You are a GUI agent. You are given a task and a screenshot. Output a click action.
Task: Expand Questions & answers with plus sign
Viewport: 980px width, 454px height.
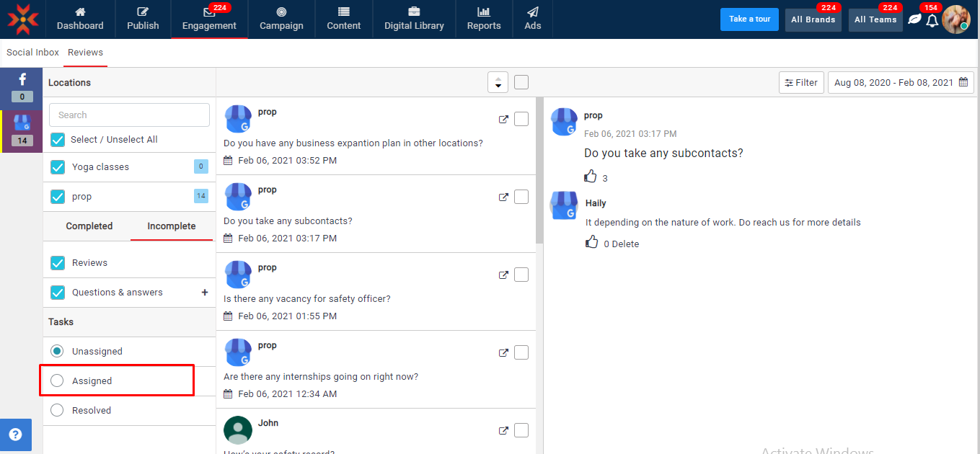[205, 293]
